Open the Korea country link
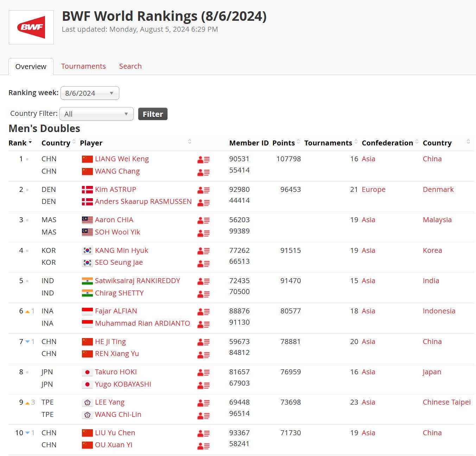Viewport: 476px width, 456px height. coord(432,250)
